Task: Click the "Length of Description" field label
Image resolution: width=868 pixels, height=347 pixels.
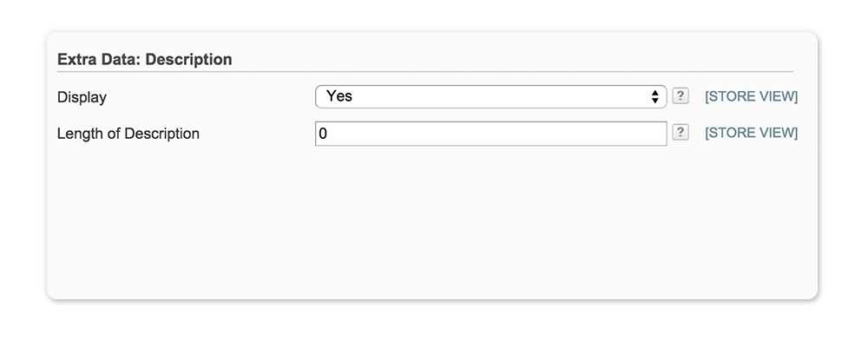Action: pyautogui.click(x=128, y=134)
